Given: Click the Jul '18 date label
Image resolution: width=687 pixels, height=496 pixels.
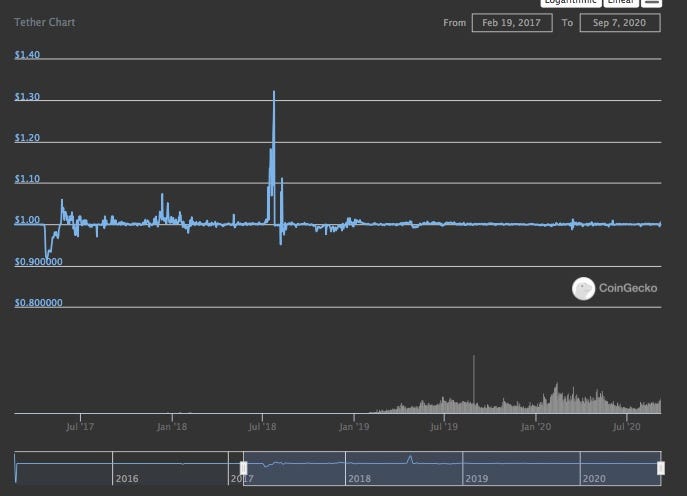Looking at the screenshot, I should [262, 426].
